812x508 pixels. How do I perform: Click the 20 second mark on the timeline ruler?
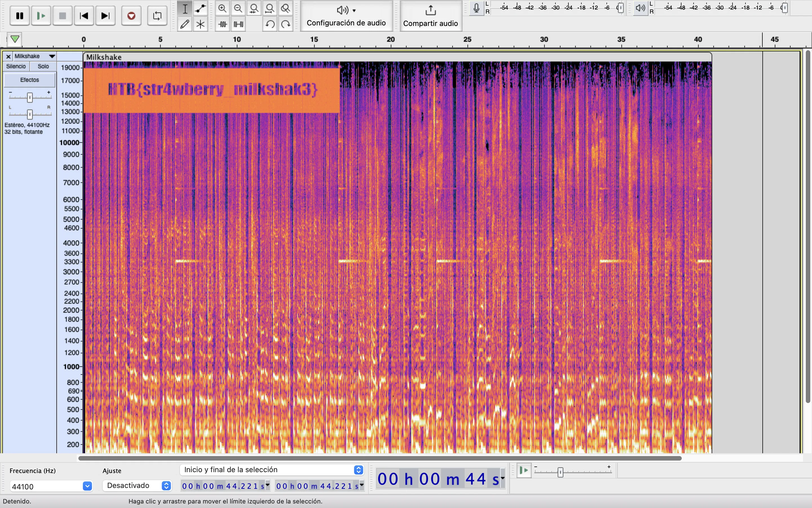390,40
